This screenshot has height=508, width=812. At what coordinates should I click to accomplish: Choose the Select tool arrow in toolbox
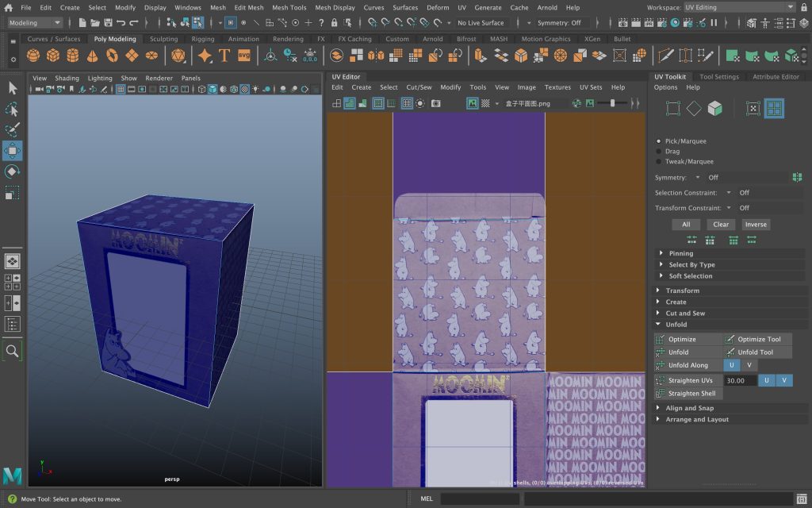(x=13, y=88)
